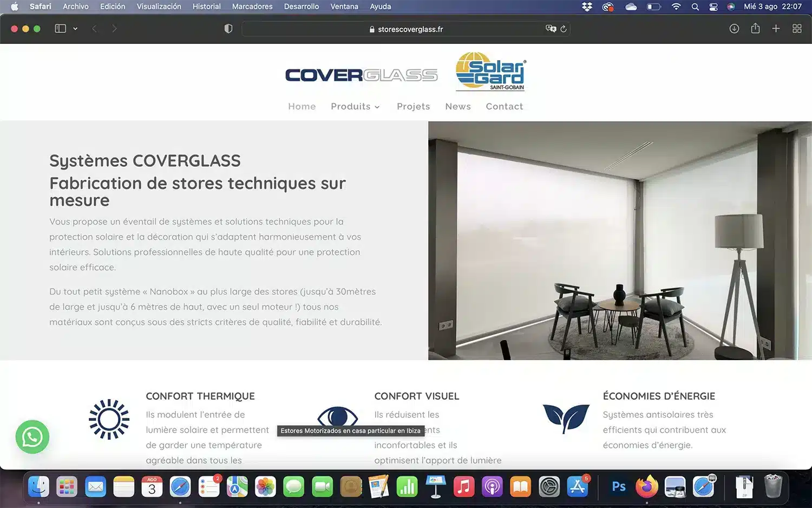Click the Wi-Fi status icon
This screenshot has width=812, height=508.
pos(676,6)
